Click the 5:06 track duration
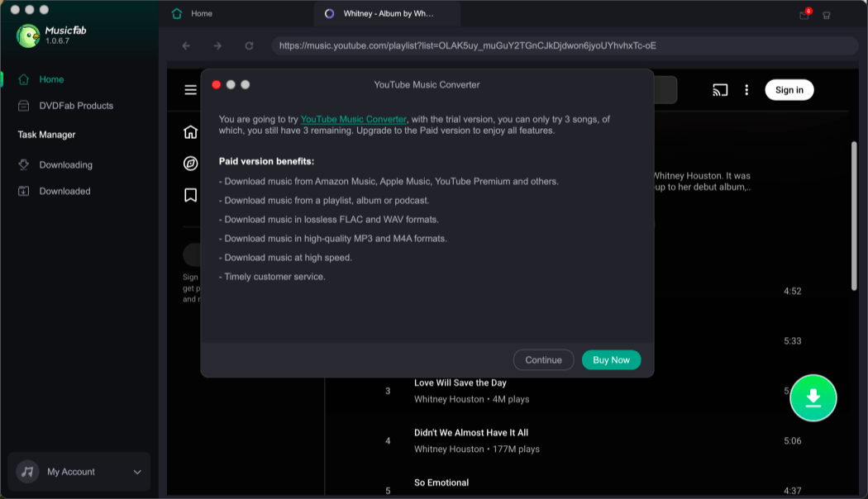 click(793, 441)
